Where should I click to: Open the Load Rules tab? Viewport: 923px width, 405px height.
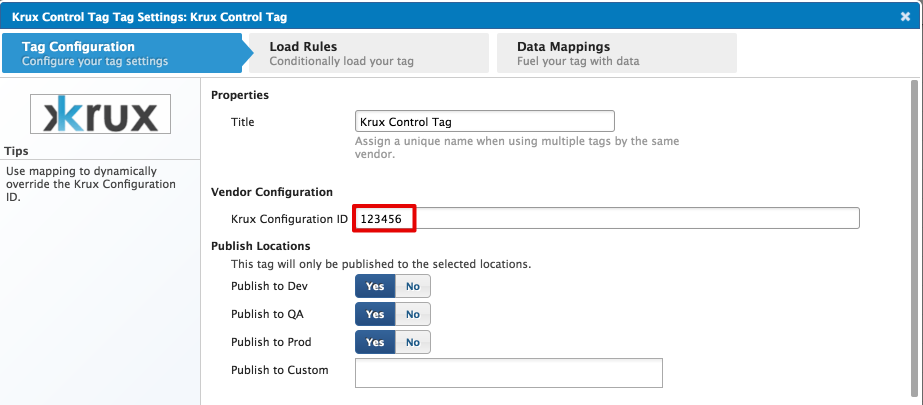pos(360,54)
